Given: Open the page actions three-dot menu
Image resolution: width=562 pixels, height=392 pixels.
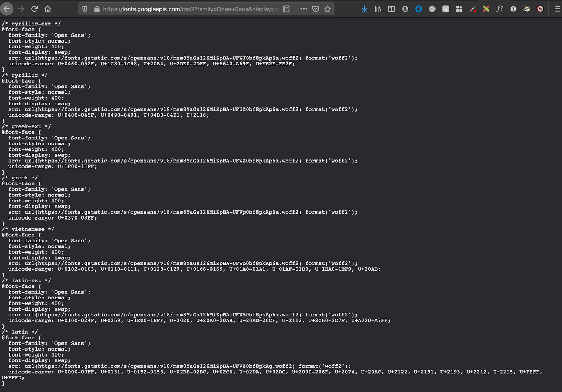Looking at the screenshot, I should (x=303, y=9).
